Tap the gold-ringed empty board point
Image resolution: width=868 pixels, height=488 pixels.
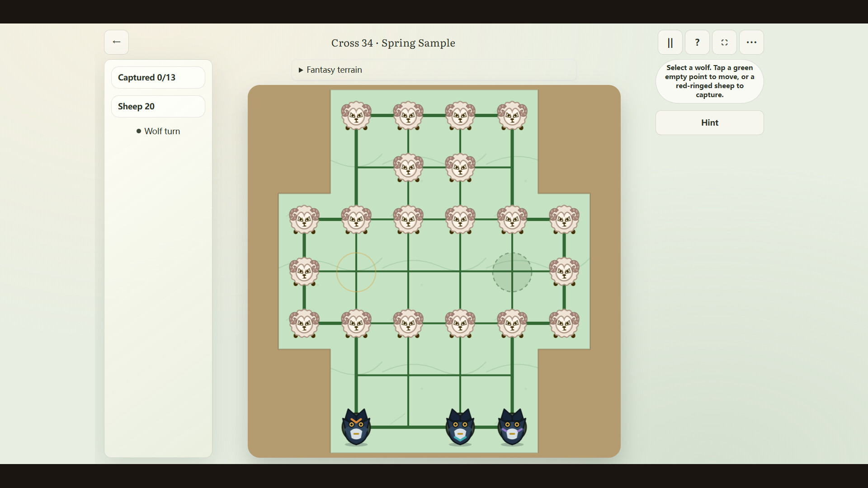(356, 272)
